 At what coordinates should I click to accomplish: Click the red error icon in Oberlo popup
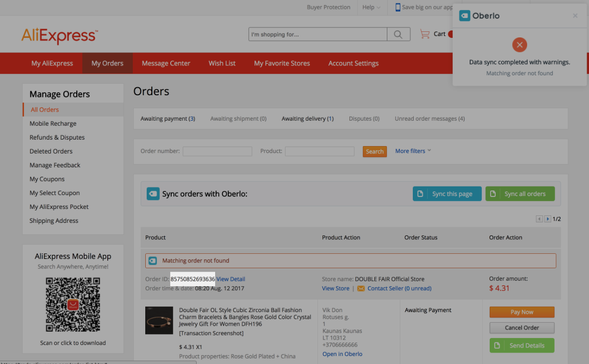(x=520, y=45)
